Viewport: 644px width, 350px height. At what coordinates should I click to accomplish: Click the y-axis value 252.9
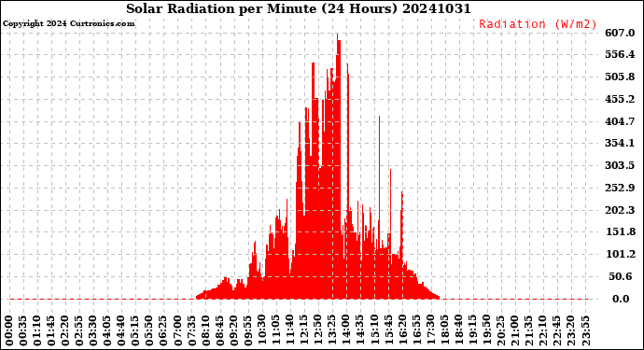pyautogui.click(x=620, y=188)
